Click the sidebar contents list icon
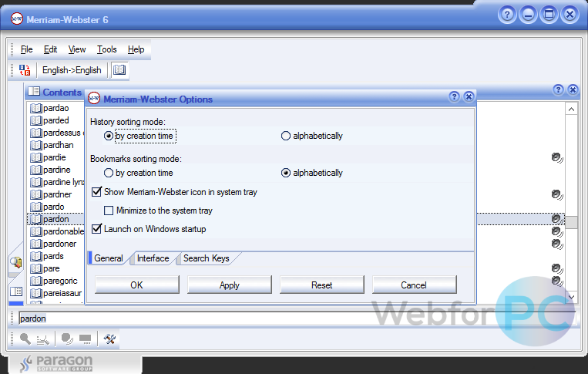 click(x=15, y=291)
